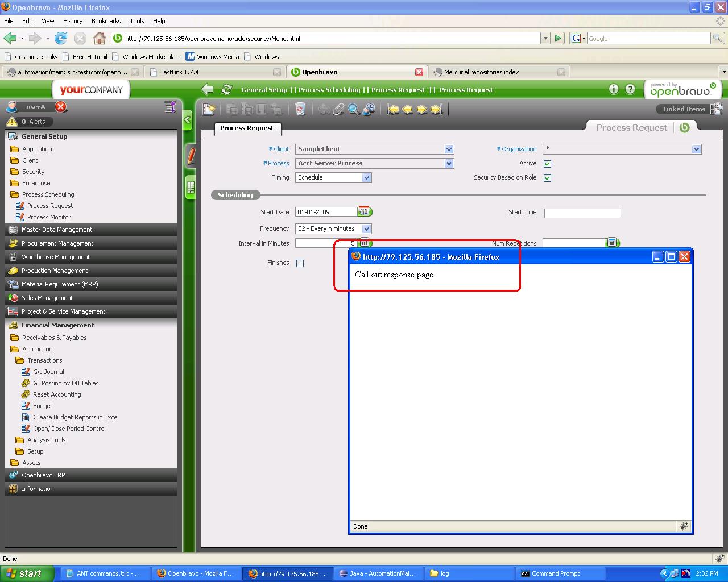This screenshot has height=582, width=728.
Task: Toggle the Active checkbox
Action: coord(547,164)
